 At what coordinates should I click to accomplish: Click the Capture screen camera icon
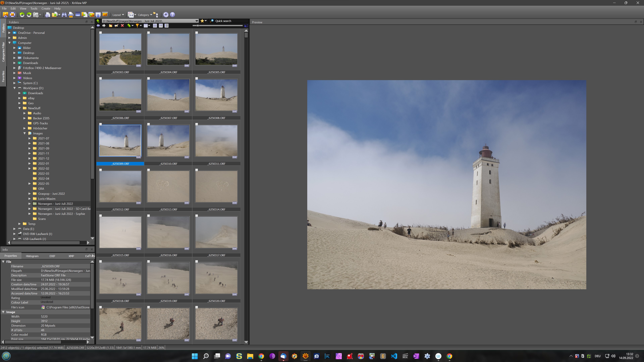(x=98, y=15)
